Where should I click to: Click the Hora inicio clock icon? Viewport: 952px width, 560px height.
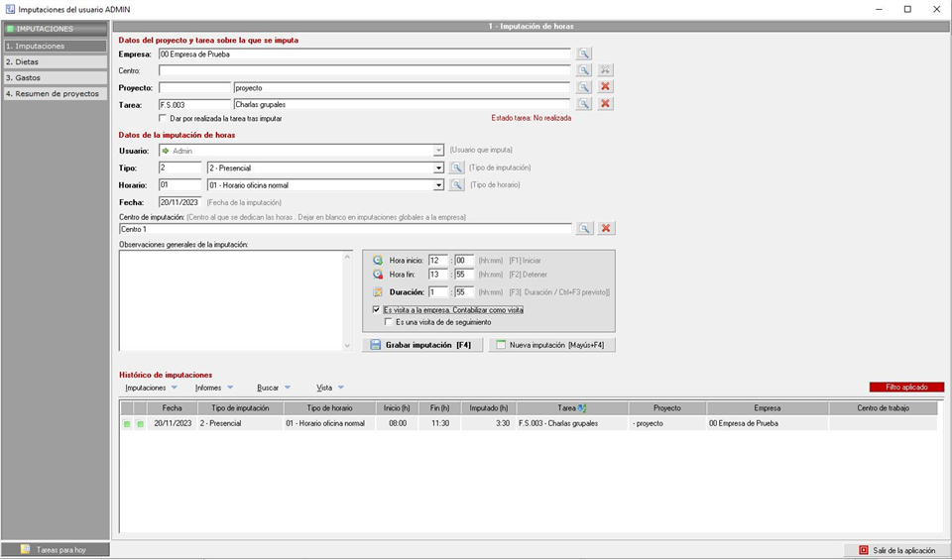click(377, 261)
